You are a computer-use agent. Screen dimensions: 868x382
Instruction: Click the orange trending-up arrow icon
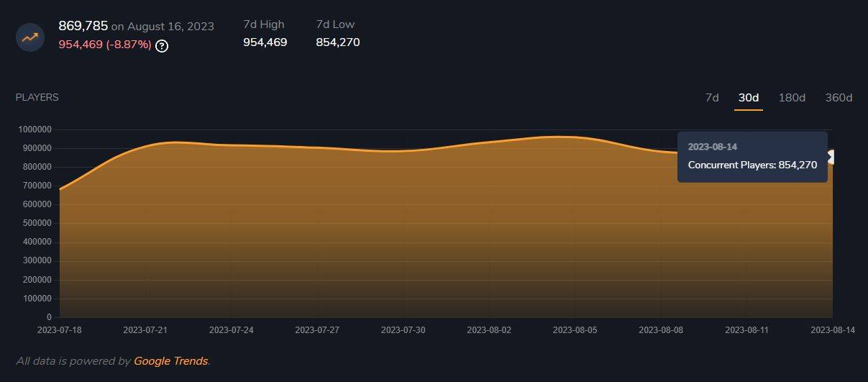30,37
